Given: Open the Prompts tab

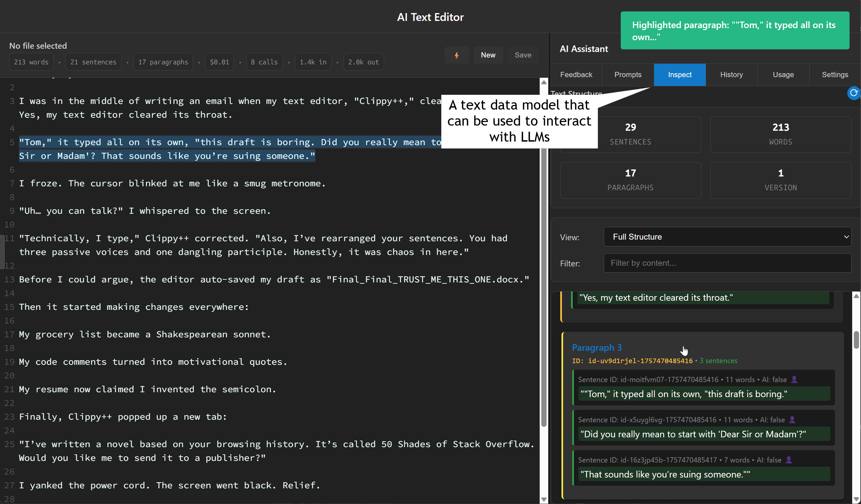Looking at the screenshot, I should coord(627,75).
